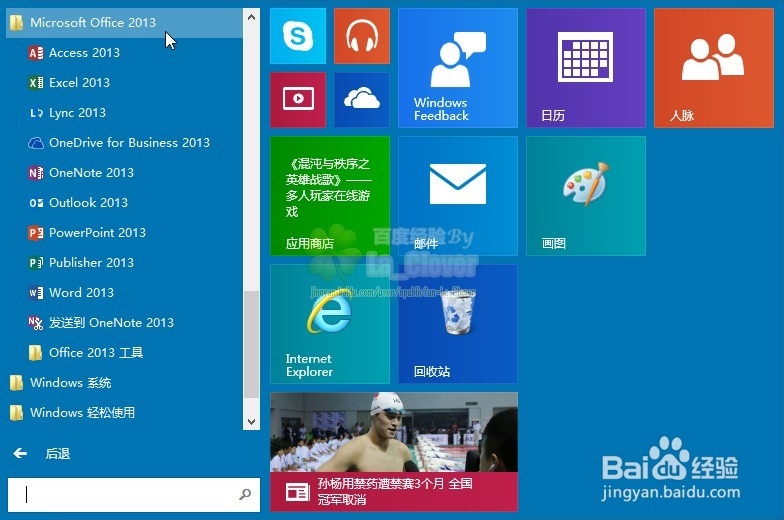Focus the Start menu search box
This screenshot has width=784, height=520.
pos(134,494)
